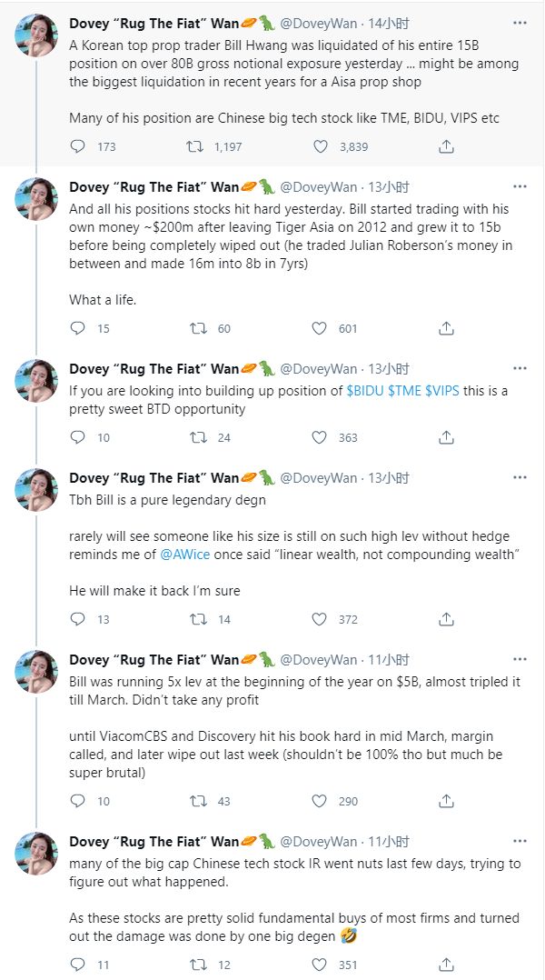This screenshot has height=980, width=545.
Task: Like the "What a life." tweet
Action: [x=320, y=328]
